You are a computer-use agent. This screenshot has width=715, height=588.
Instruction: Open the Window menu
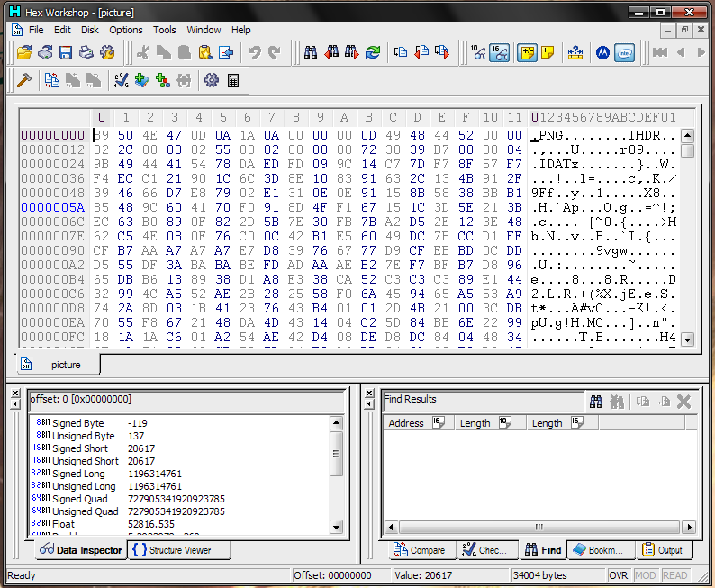tap(204, 30)
